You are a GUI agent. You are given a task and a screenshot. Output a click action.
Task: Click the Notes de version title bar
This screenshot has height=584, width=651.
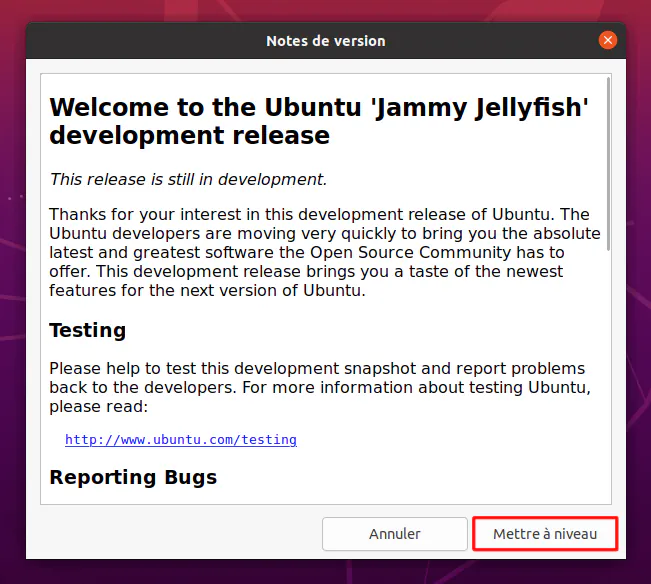tap(326, 41)
